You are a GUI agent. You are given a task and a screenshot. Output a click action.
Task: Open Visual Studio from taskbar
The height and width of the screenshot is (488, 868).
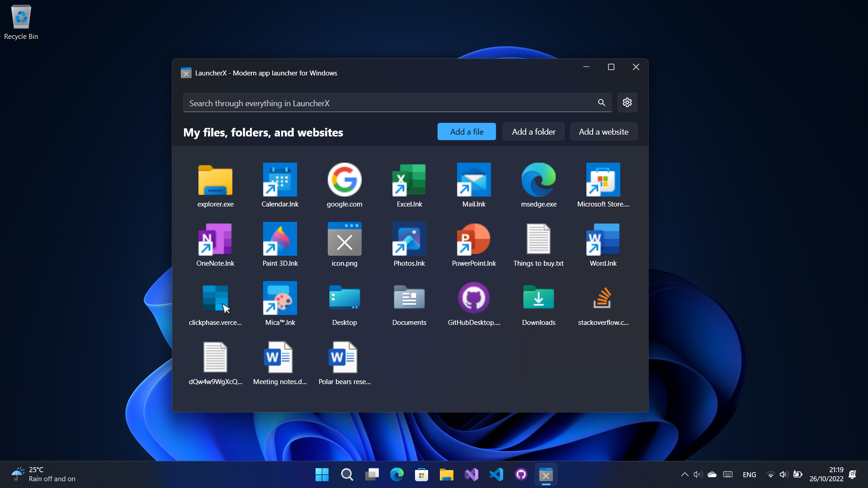[471, 474]
